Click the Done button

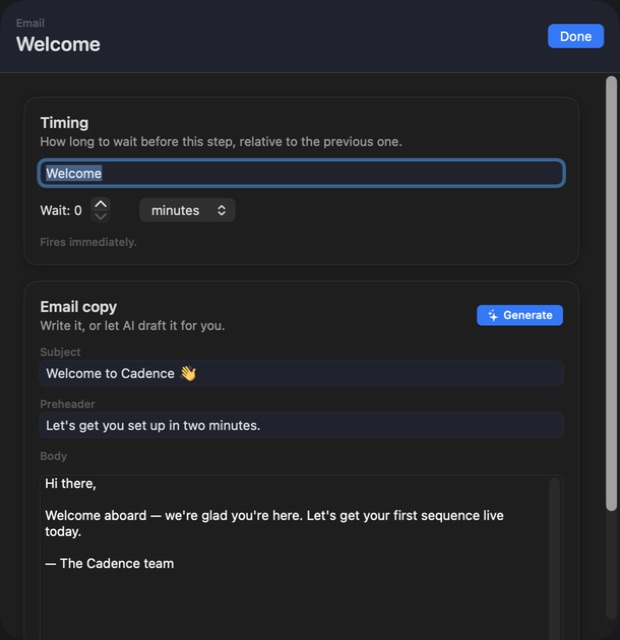(576, 36)
